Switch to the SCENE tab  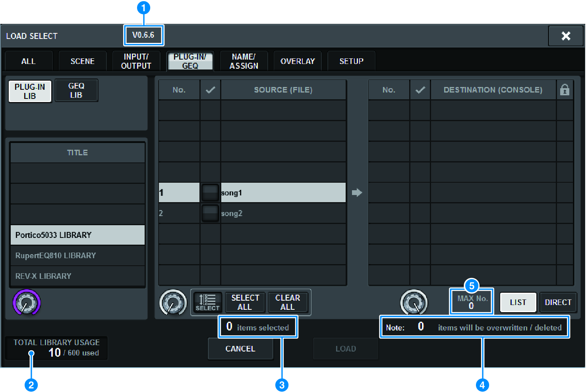82,61
